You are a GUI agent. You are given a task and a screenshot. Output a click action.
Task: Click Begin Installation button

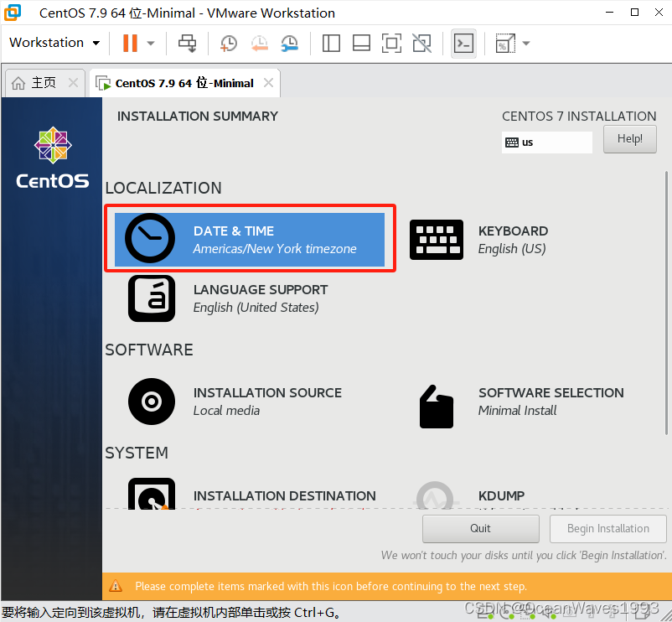(607, 529)
